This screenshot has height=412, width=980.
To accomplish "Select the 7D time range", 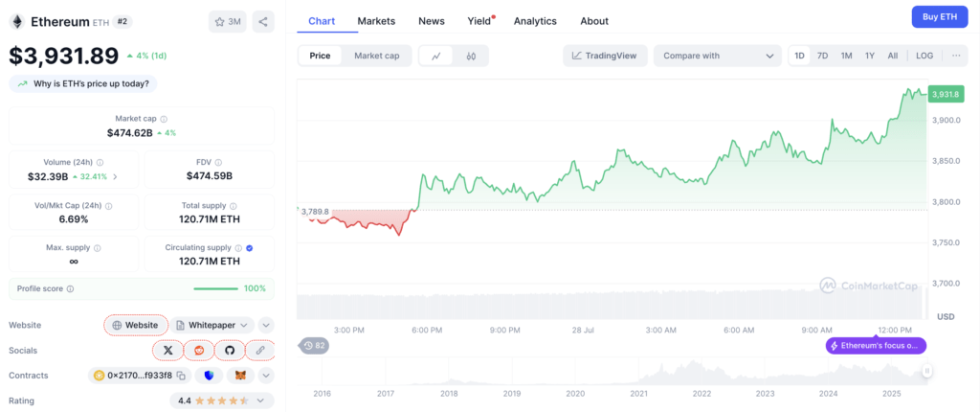I will (822, 56).
